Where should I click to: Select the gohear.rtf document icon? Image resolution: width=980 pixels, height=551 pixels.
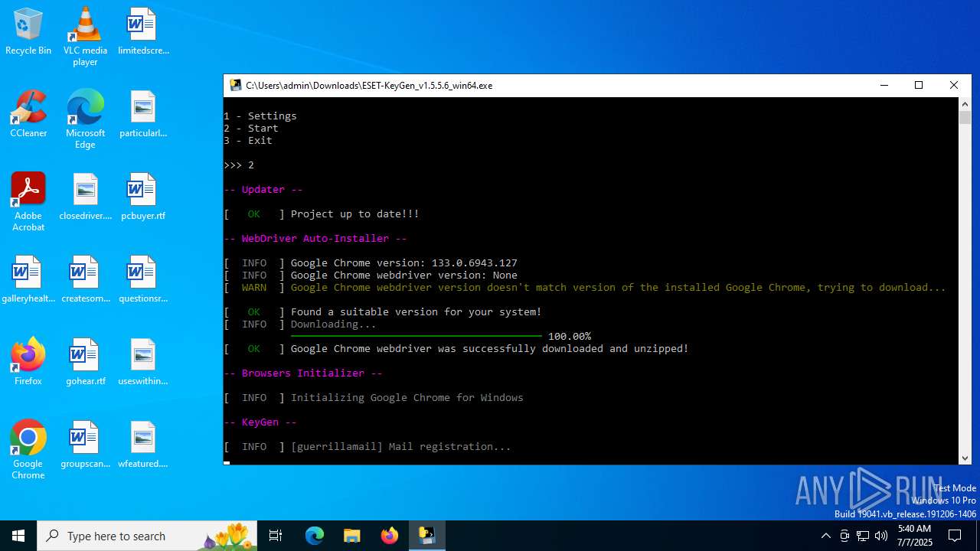(x=85, y=363)
